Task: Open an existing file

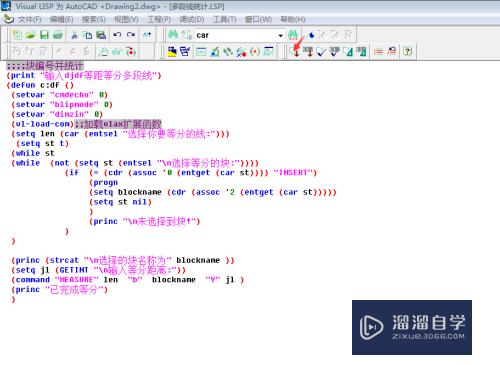Action: point(30,35)
